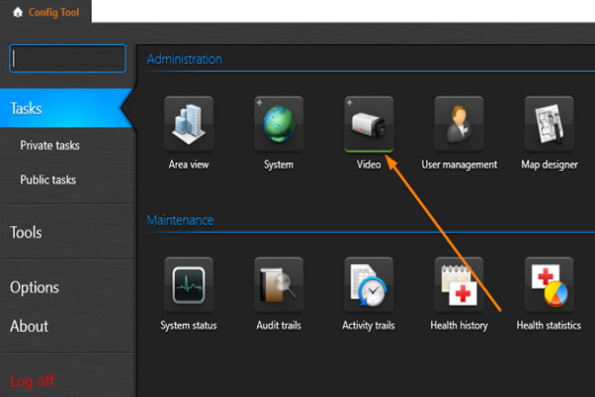Launch the System globe task
The width and height of the screenshot is (595, 397).
pos(279,124)
